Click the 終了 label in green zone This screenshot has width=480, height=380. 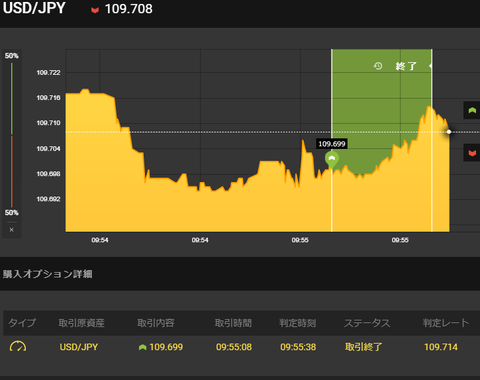(406, 66)
